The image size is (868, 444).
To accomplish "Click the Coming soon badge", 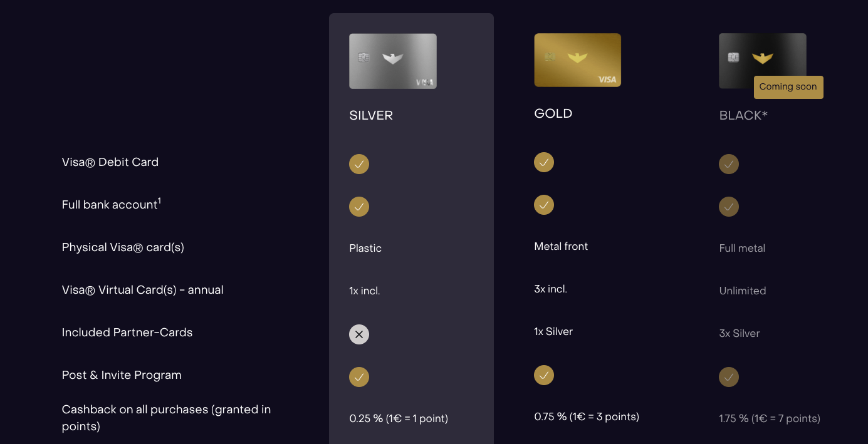I will click(788, 87).
